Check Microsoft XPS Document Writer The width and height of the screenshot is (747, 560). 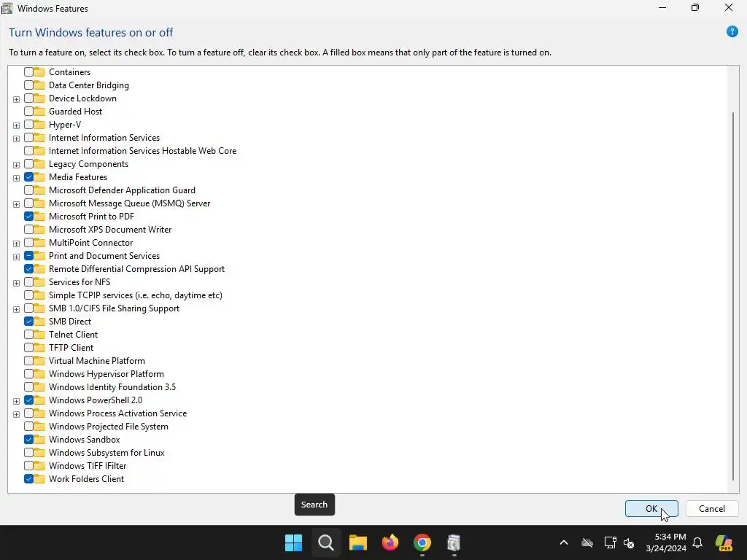[28, 230]
